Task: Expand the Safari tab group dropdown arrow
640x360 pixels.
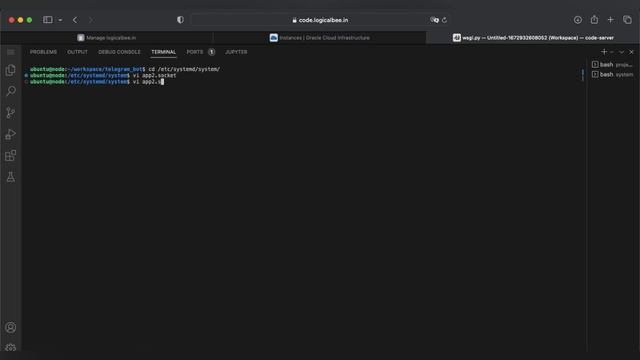Action: (x=60, y=20)
